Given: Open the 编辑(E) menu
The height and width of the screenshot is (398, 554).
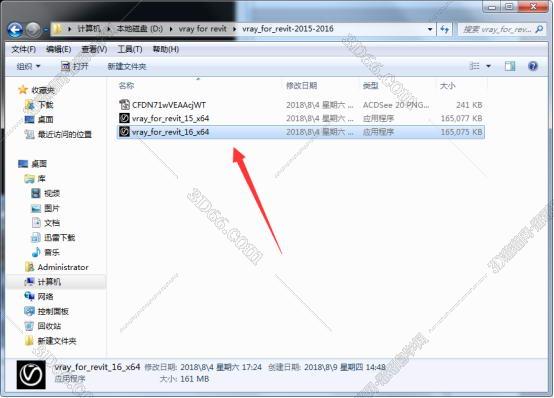Looking at the screenshot, I should 58,49.
